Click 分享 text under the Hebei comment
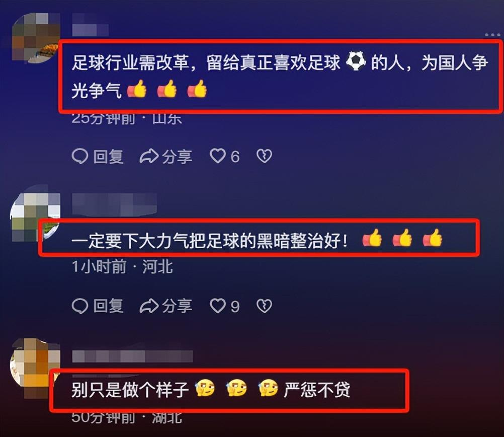504x437 pixels. 177,306
